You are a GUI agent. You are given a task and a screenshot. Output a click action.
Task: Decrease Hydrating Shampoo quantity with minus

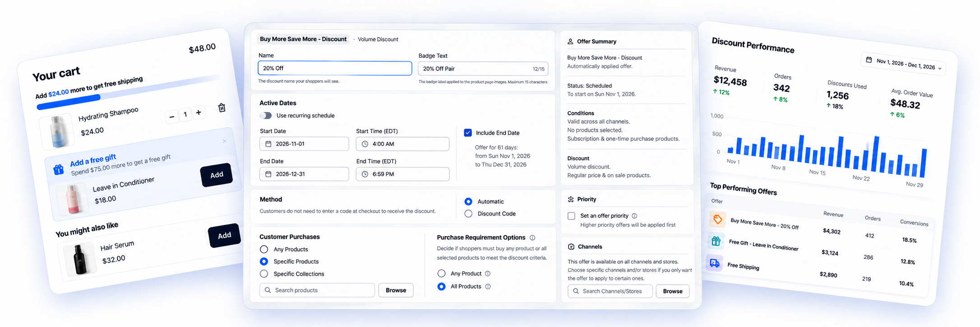tap(171, 117)
